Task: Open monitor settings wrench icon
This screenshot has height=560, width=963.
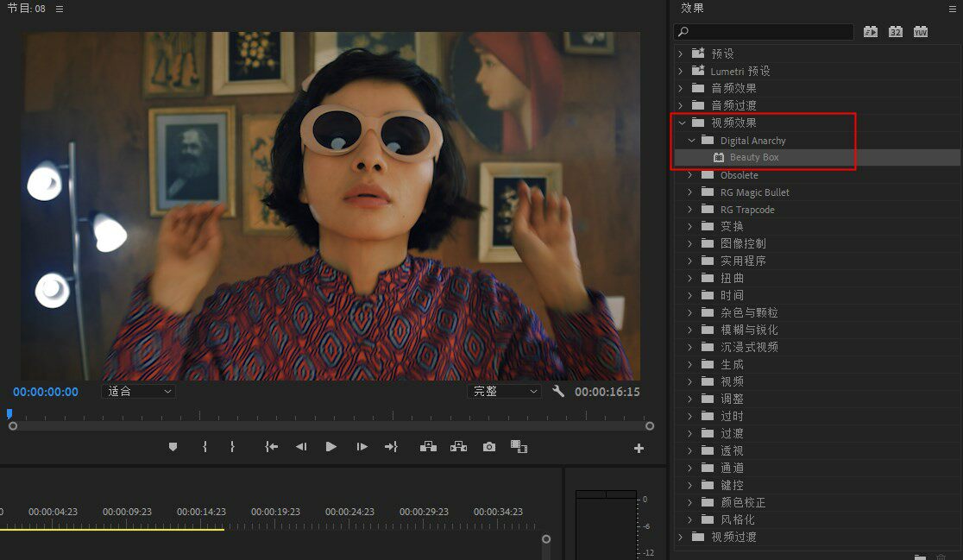Action: pyautogui.click(x=558, y=392)
